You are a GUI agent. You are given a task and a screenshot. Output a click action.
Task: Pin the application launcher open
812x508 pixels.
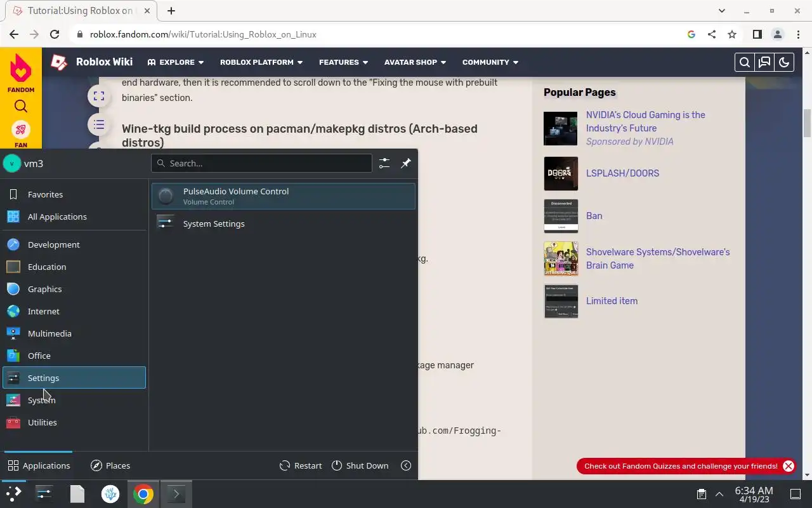(x=406, y=163)
